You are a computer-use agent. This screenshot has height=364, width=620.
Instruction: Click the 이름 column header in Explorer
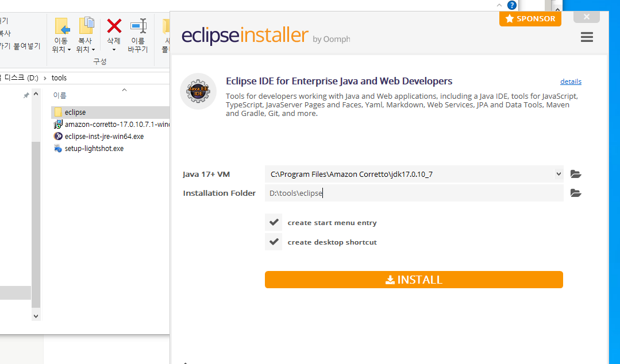click(60, 95)
